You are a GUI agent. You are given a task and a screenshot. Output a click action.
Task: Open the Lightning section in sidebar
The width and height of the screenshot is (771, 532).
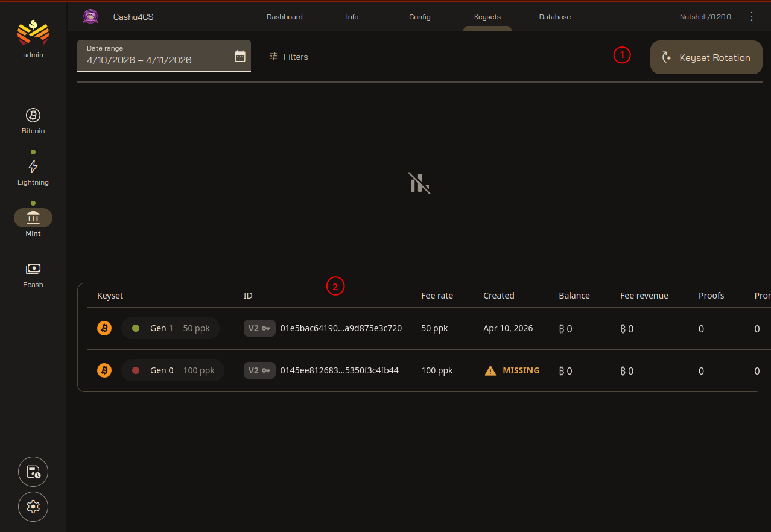point(33,167)
